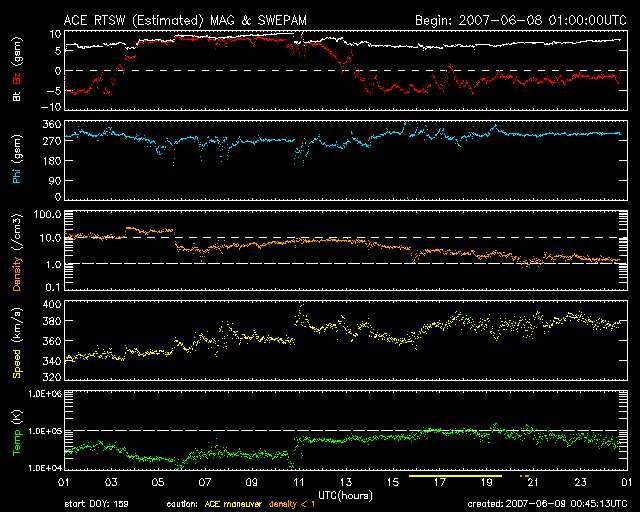Click the title "ACE RTSW (Estimated) MAG & SWEPAM"
The height and width of the screenshot is (512, 640).
pos(185,20)
